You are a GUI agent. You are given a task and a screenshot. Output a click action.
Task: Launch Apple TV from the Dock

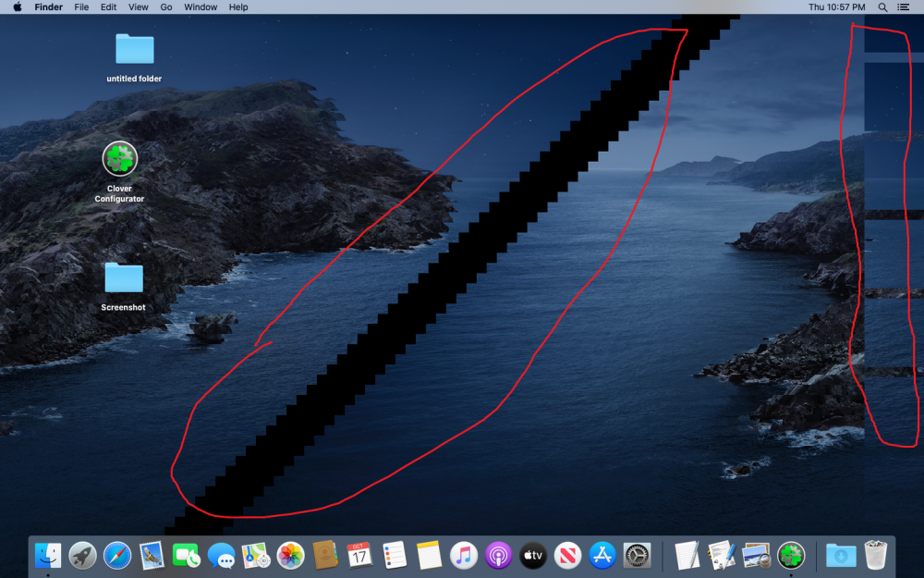coord(533,556)
